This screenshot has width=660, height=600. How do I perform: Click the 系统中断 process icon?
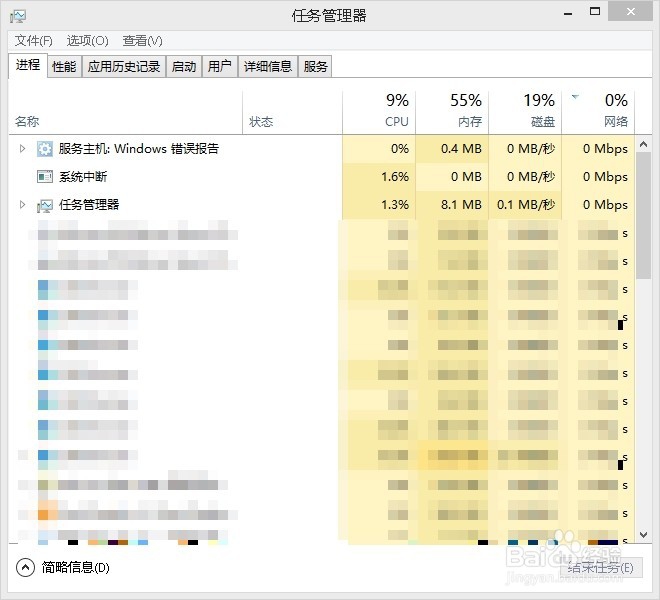tap(45, 176)
